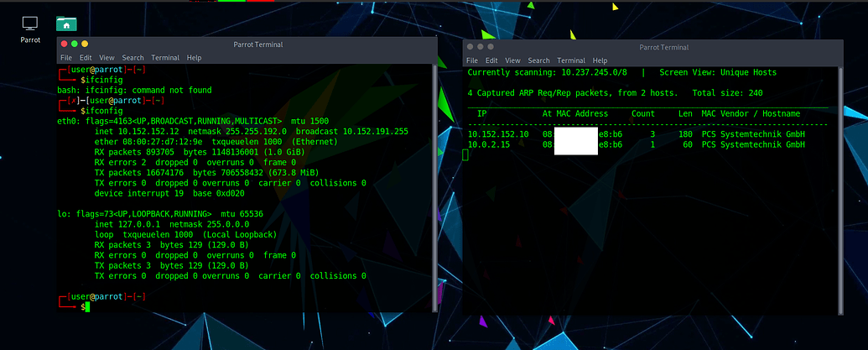Minimize left terminal with the yellow button
The height and width of the screenshot is (350, 868).
85,44
